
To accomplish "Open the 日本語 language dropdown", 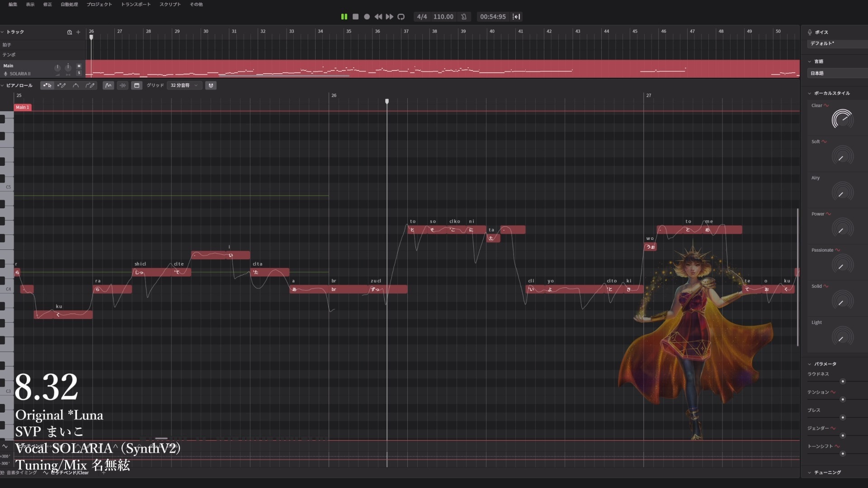I will click(837, 73).
